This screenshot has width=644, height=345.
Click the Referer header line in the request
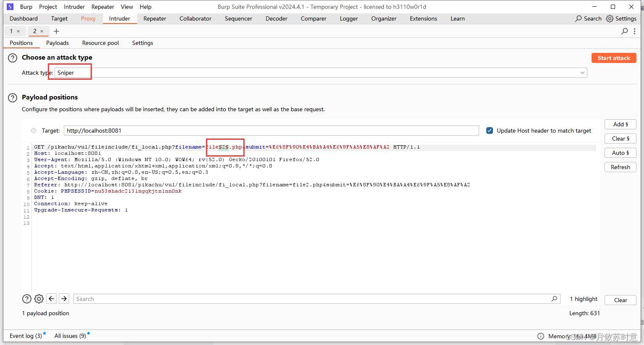click(x=252, y=185)
